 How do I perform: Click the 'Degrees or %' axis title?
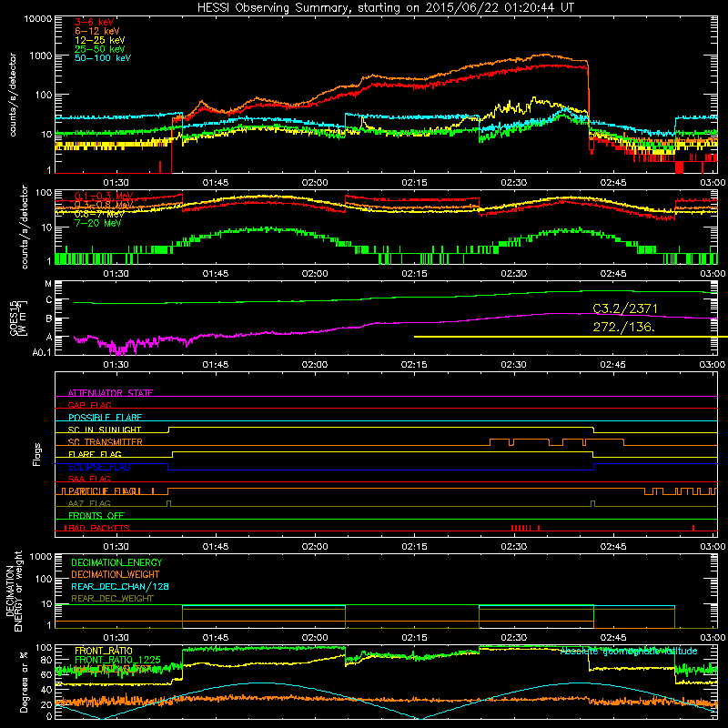tap(24, 682)
